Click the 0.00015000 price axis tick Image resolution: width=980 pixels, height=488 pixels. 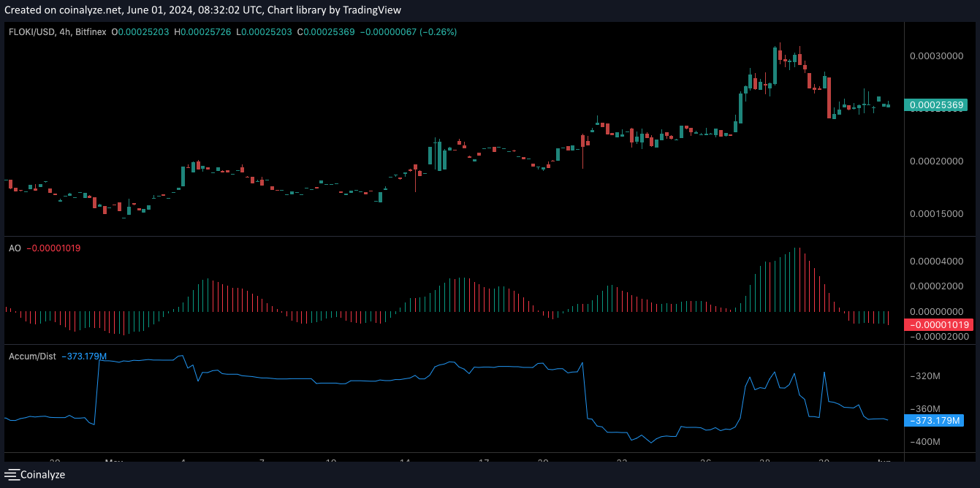(x=936, y=214)
